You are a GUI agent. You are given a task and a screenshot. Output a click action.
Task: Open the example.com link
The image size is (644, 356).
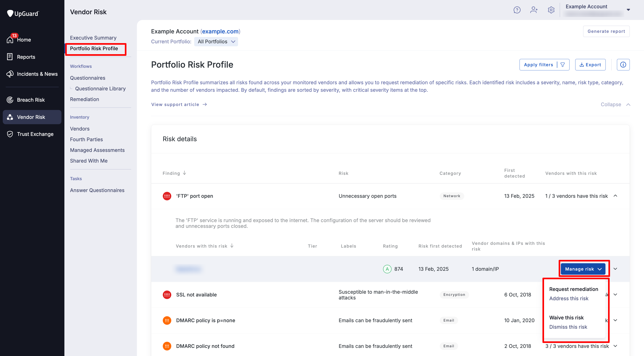point(220,31)
